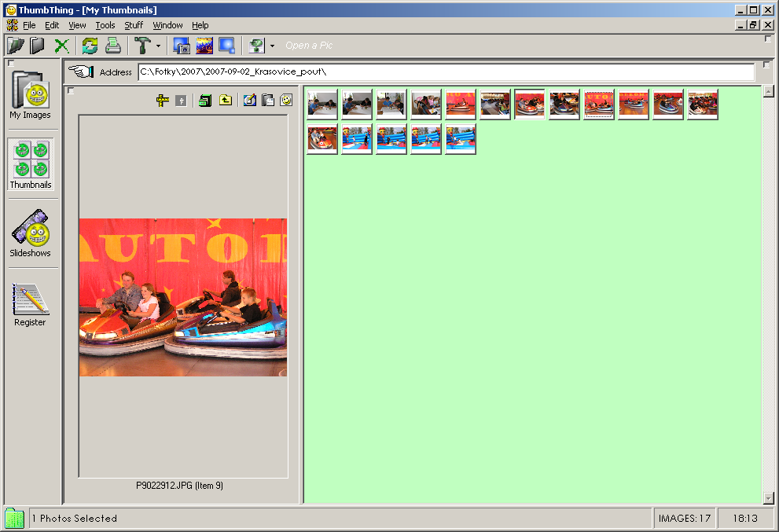The image size is (779, 532).
Task: Click the P9022912.JPG (Item 9) caption
Action: 179,486
